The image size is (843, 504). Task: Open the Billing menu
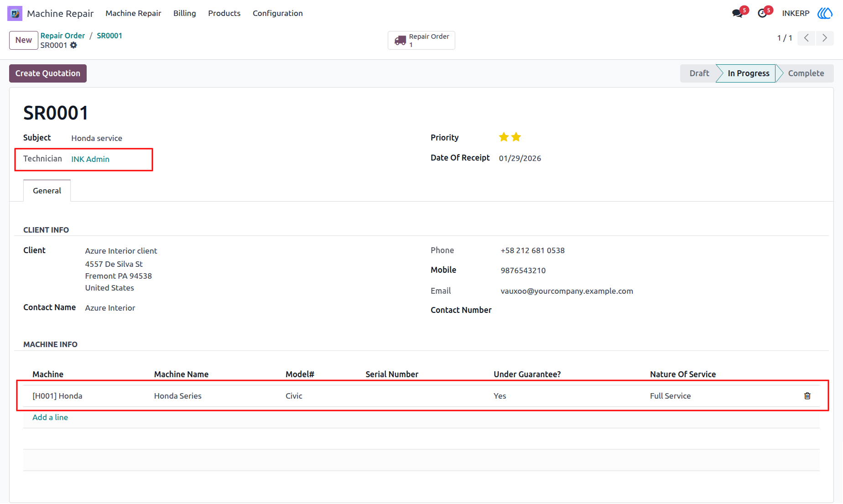point(185,13)
